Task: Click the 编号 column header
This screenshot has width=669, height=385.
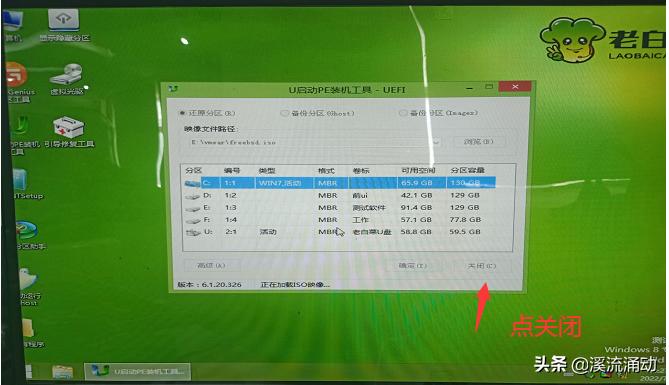Action: pos(232,171)
